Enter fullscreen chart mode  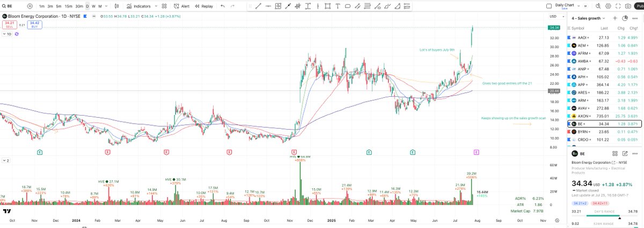coord(618,6)
